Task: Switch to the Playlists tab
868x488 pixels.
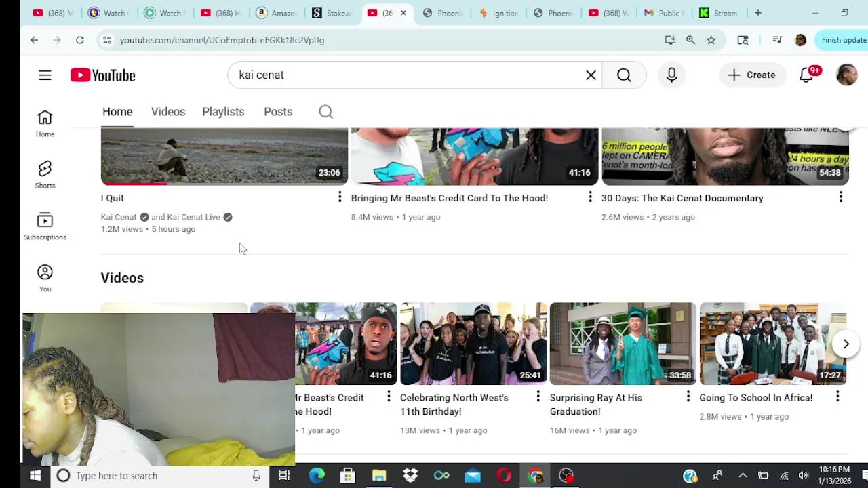Action: click(223, 112)
